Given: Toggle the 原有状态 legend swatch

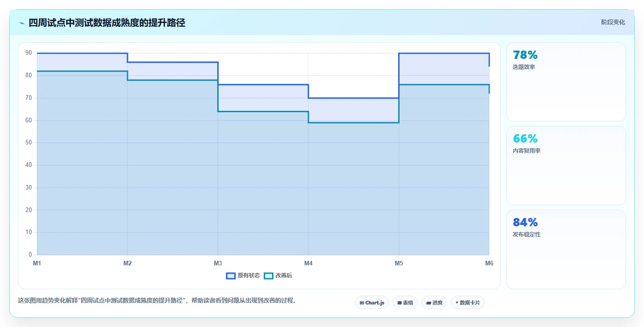Looking at the screenshot, I should [231, 275].
